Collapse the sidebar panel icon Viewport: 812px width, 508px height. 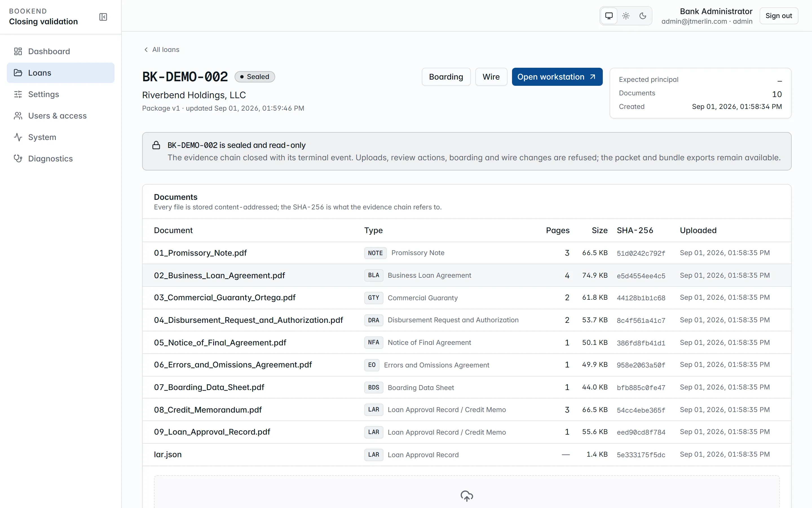103,17
